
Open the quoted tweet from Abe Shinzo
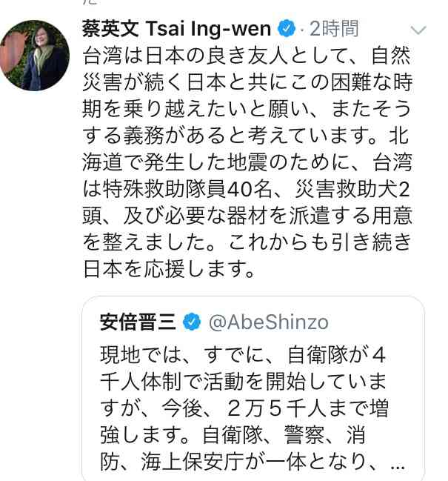pos(253,388)
